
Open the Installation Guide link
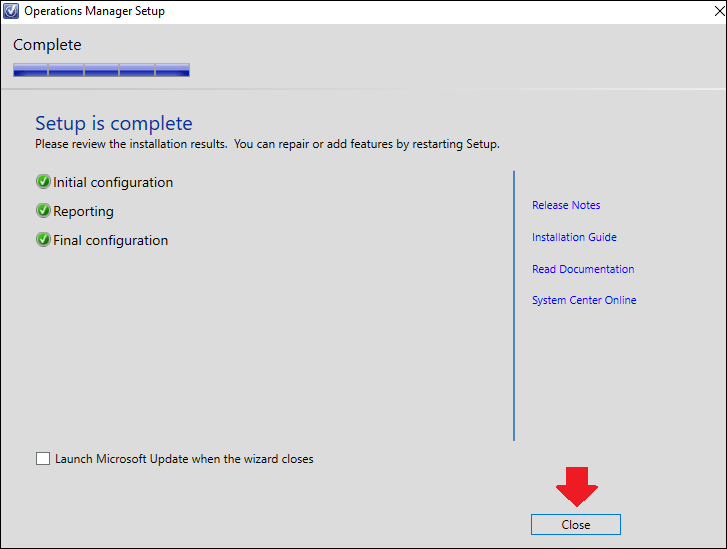click(574, 237)
